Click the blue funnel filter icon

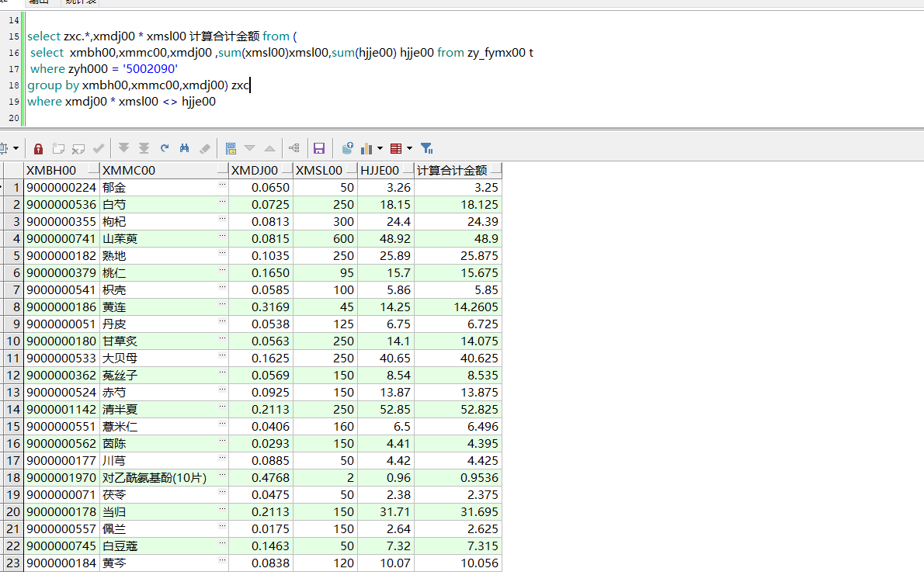[x=426, y=148]
